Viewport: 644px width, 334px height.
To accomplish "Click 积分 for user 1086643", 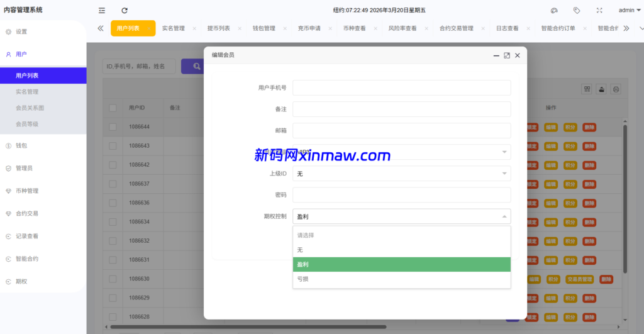I will [x=570, y=147].
